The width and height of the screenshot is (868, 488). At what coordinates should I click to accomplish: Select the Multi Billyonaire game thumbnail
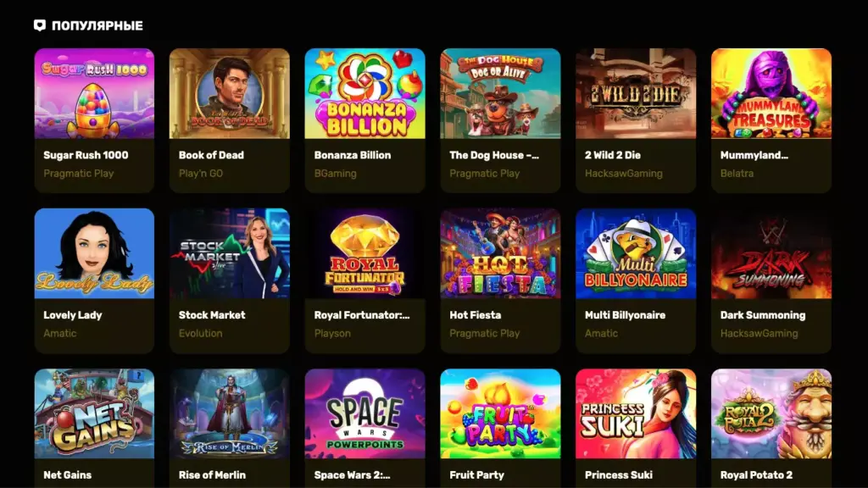tap(636, 253)
